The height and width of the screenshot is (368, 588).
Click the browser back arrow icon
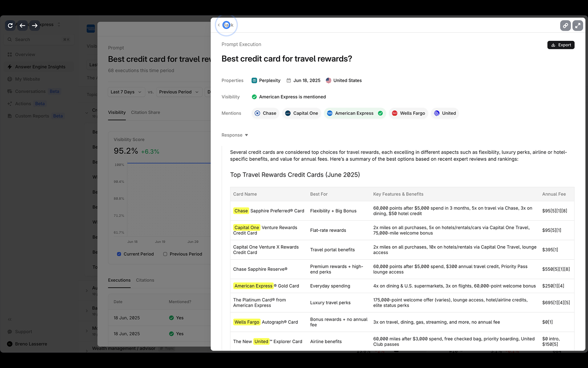(x=22, y=25)
